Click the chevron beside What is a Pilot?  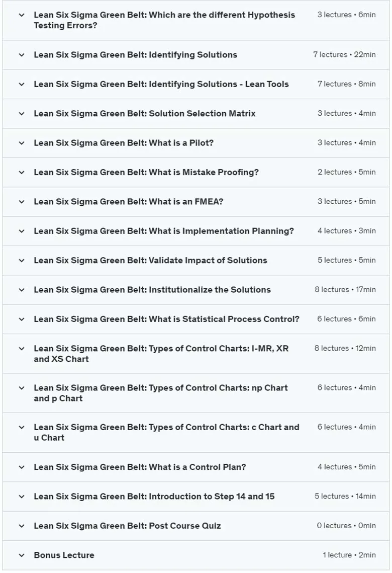click(22, 143)
